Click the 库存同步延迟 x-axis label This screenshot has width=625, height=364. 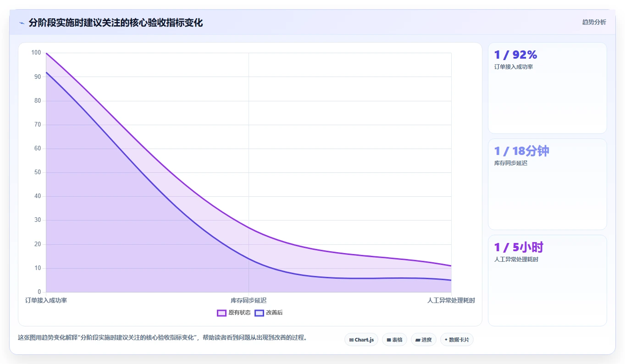(249, 300)
